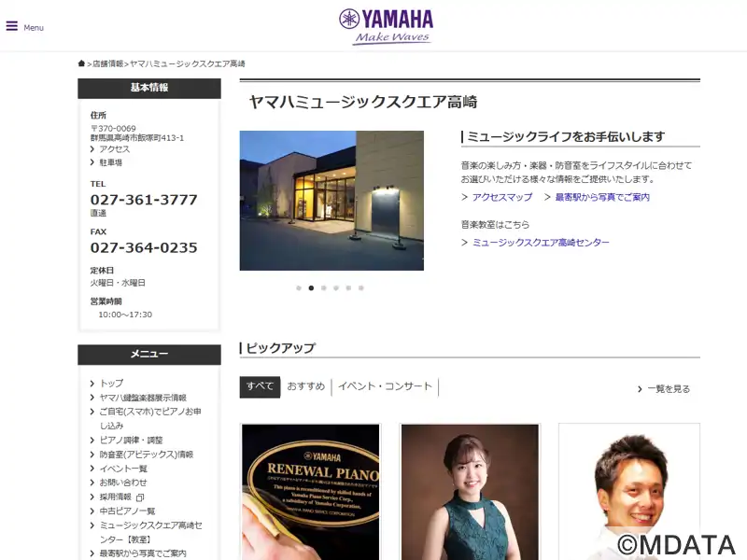Image resolution: width=747 pixels, height=560 pixels.
Task: Switch to the おすすめ pickup tab
Action: (306, 386)
